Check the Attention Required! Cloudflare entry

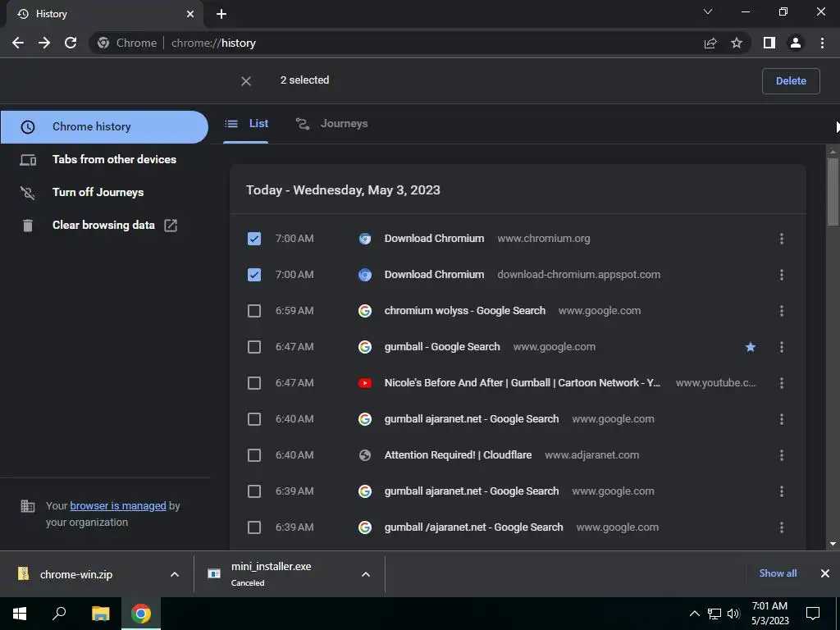pyautogui.click(x=254, y=455)
